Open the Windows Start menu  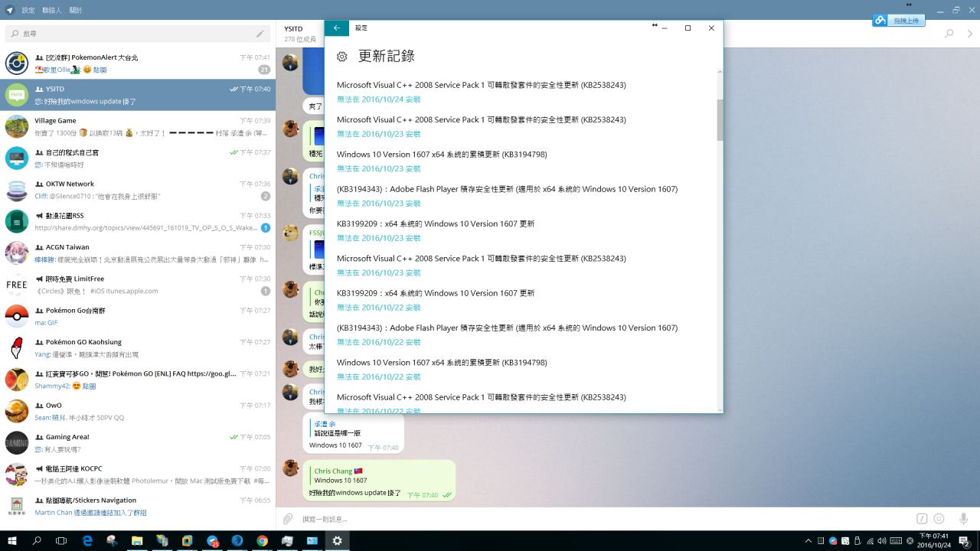pos(12,541)
